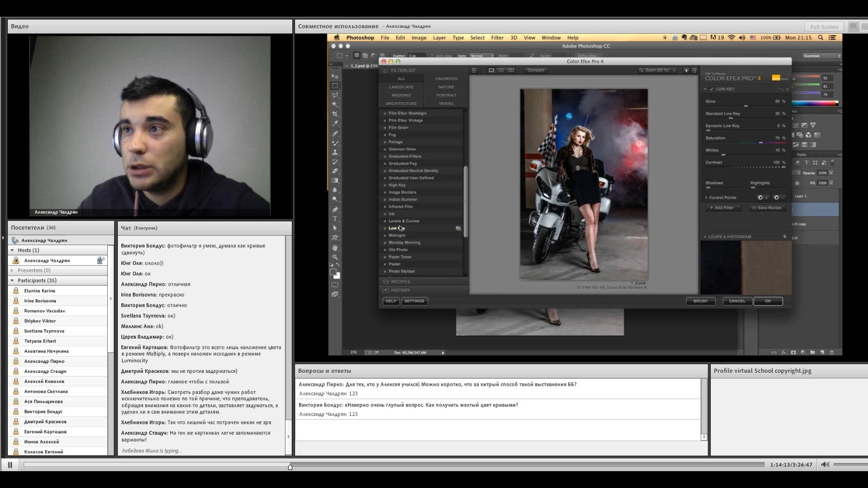Click OK in Color Efex Pro dialog
The height and width of the screenshot is (488, 868).
768,301
